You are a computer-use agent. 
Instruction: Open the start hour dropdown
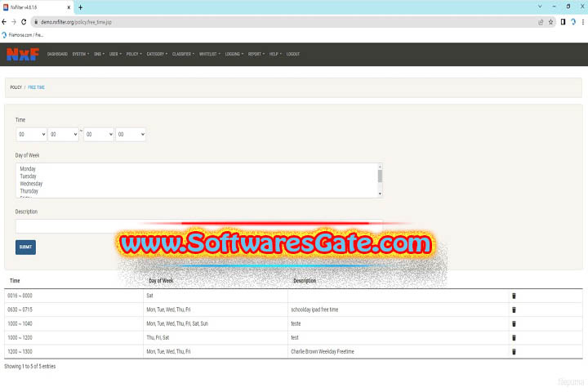[32, 134]
